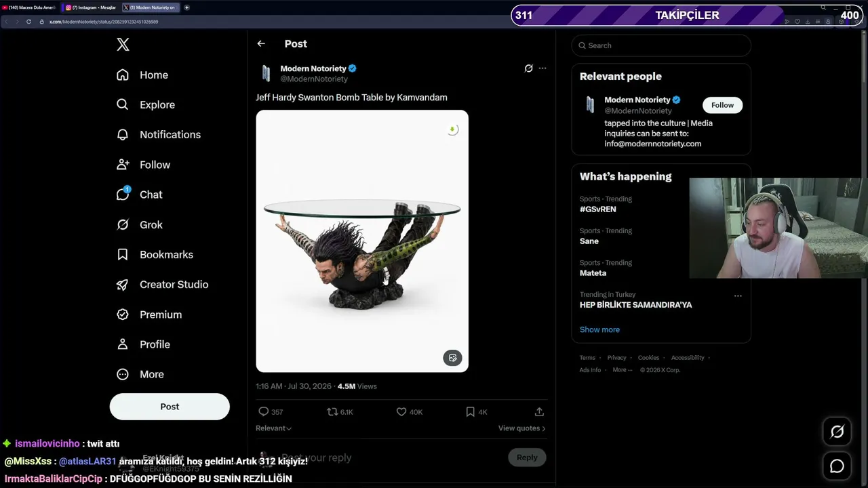868x488 pixels.
Task: Click the floating Grok button
Action: point(837,432)
